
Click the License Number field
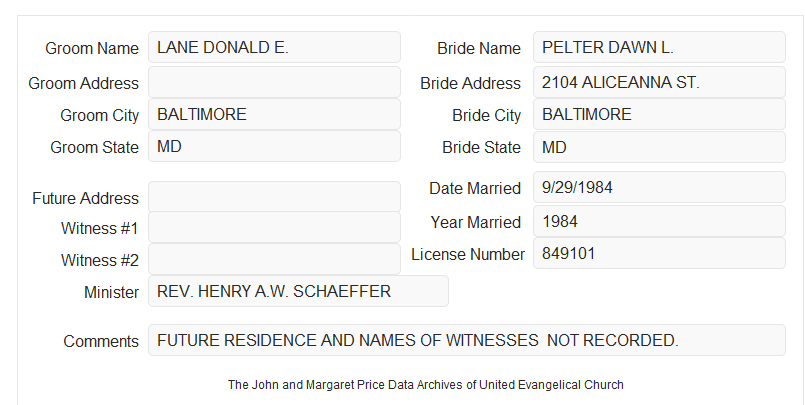tap(659, 253)
